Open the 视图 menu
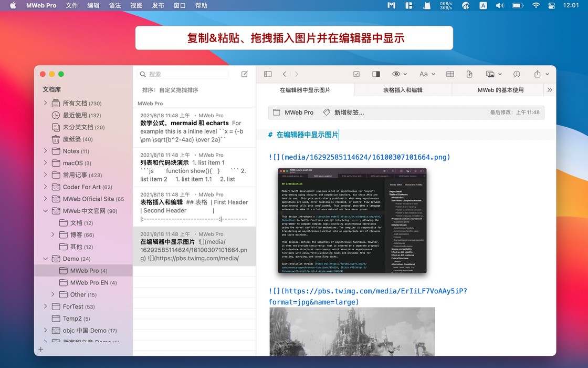This screenshot has width=588, height=368. pos(136,5)
